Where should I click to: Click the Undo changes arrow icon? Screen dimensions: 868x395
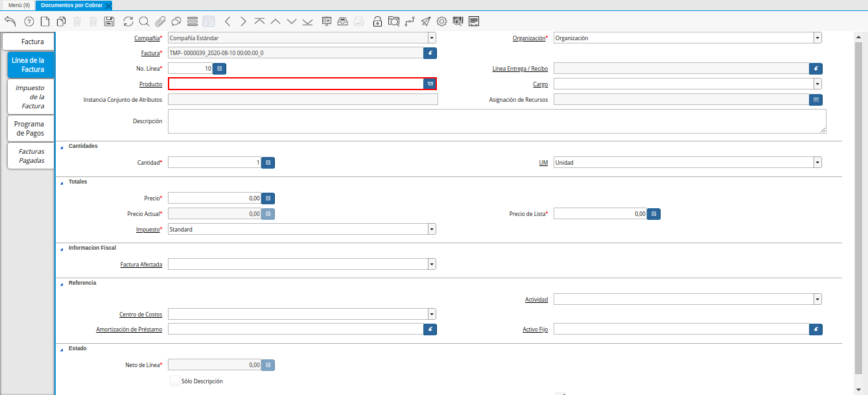point(10,21)
